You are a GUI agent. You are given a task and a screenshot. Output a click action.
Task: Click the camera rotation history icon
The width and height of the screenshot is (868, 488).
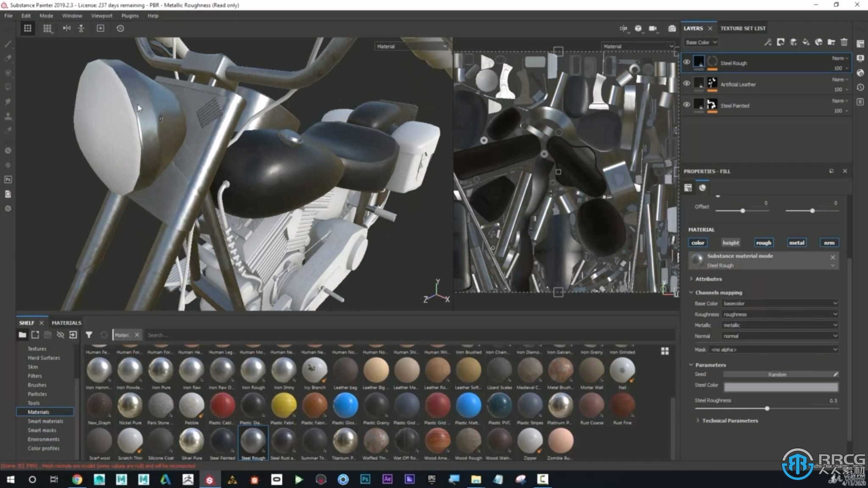(120, 28)
